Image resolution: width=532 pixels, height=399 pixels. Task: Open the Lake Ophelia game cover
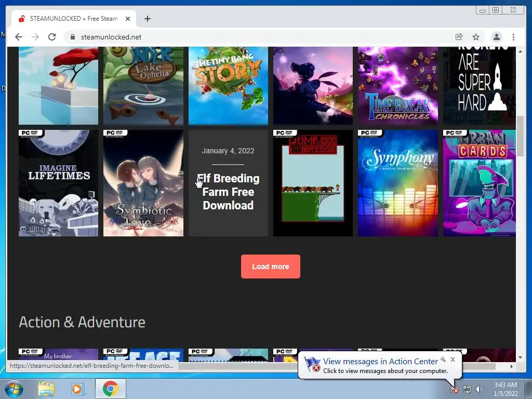(x=143, y=86)
